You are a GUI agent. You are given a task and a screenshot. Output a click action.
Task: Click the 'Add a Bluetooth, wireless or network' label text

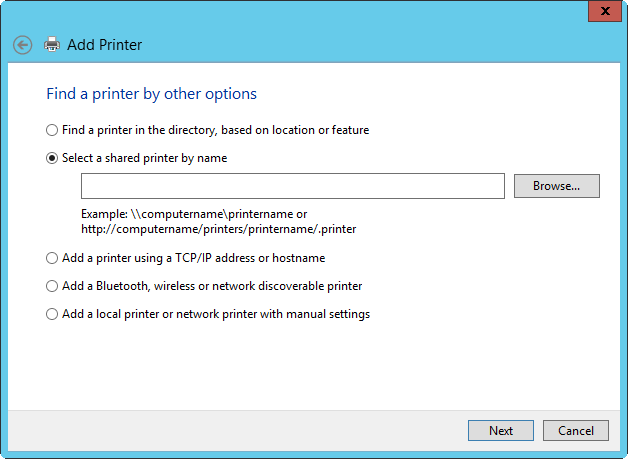pos(211,286)
